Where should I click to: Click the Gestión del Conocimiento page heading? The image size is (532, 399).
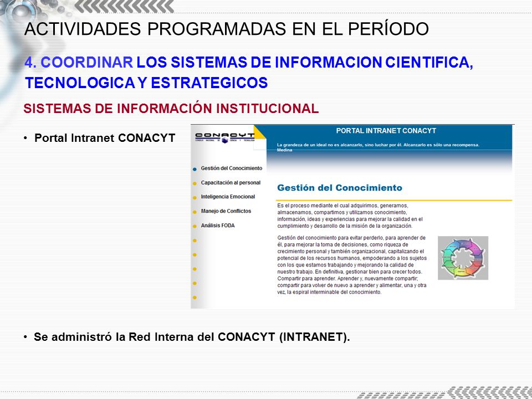tap(340, 188)
